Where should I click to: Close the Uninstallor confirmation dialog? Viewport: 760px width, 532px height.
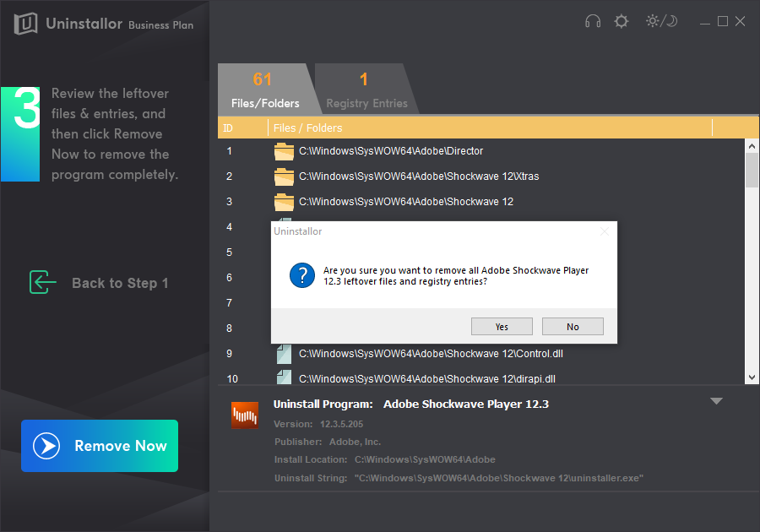[605, 231]
